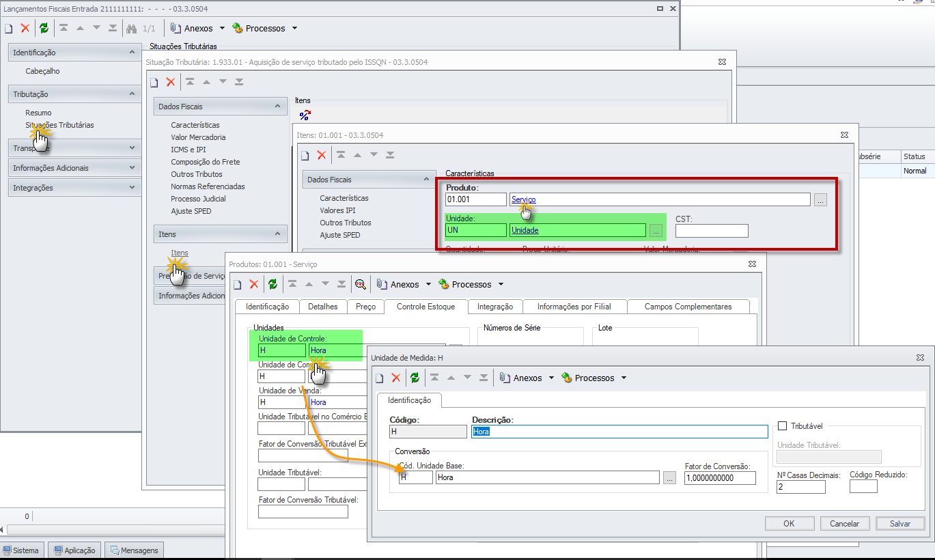Open the Serviço product link
The height and width of the screenshot is (560, 935).
click(524, 199)
